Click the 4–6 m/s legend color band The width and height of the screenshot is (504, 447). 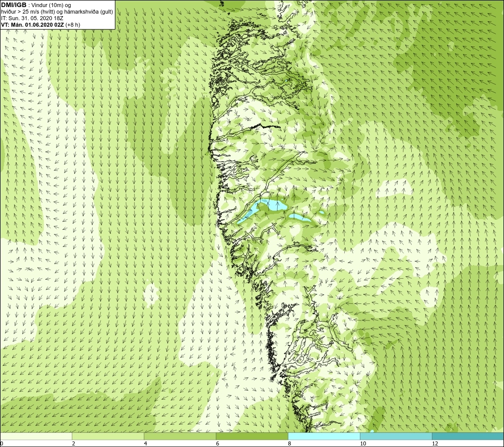point(180,436)
